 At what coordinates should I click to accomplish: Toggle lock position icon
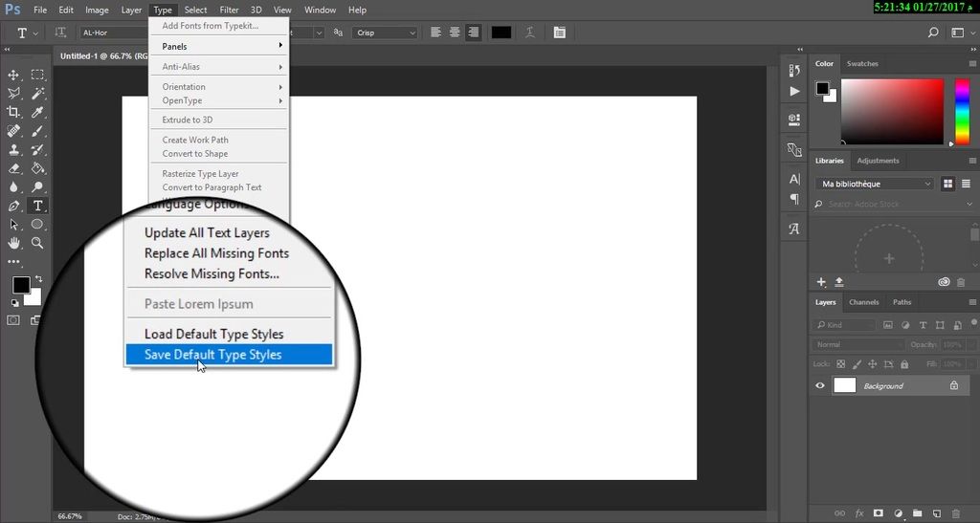pyautogui.click(x=873, y=364)
